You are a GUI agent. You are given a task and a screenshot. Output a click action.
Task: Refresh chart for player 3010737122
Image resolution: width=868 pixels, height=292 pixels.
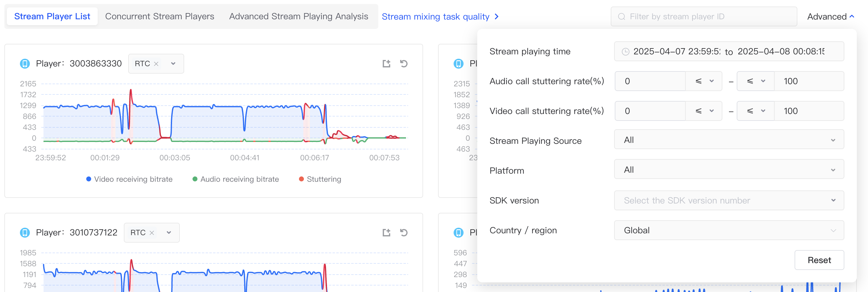click(404, 232)
